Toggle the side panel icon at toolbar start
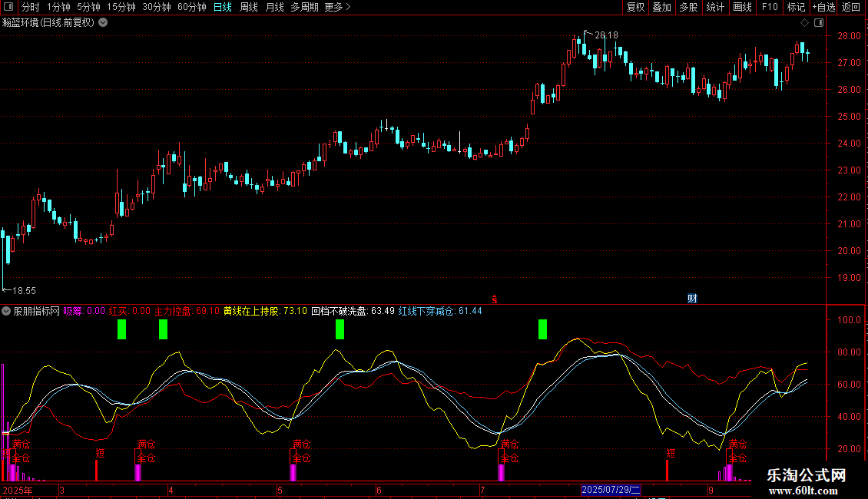Image resolution: width=868 pixels, height=499 pixels. [x=8, y=7]
